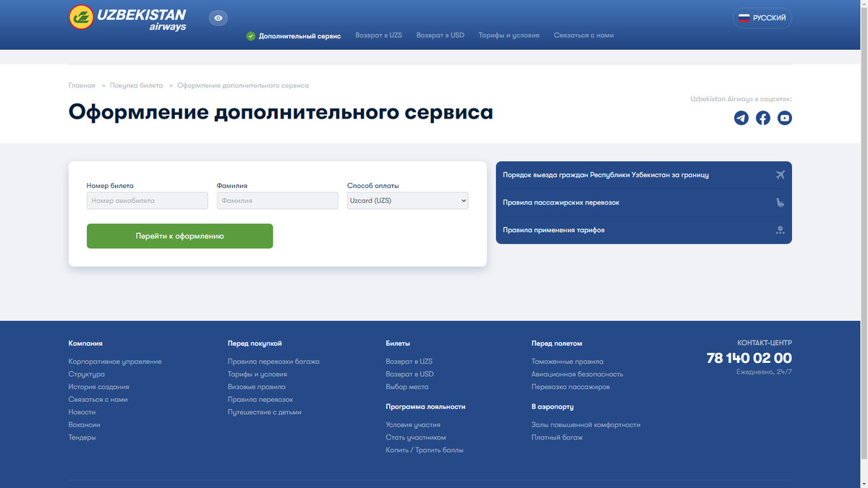
Task: Select the Дополнительный сервис tab
Action: click(x=294, y=35)
